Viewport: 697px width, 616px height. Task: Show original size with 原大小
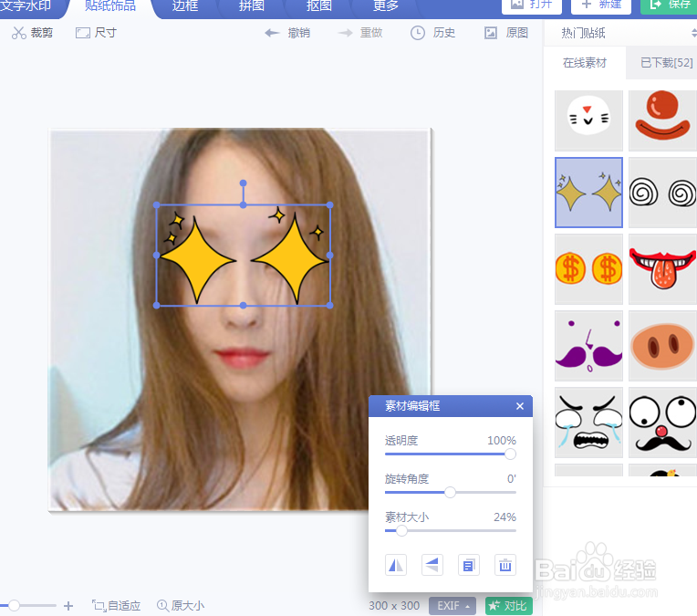181,606
